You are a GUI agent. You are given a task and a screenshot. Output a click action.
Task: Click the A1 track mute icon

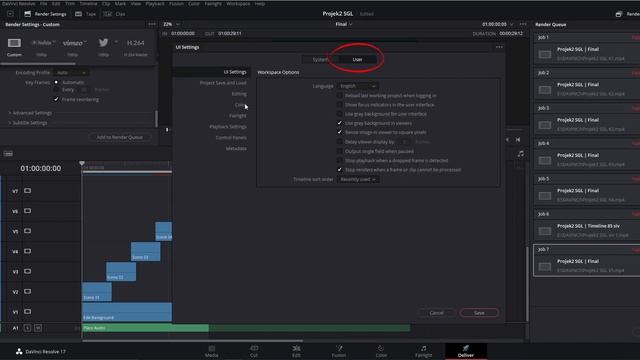click(x=38, y=328)
